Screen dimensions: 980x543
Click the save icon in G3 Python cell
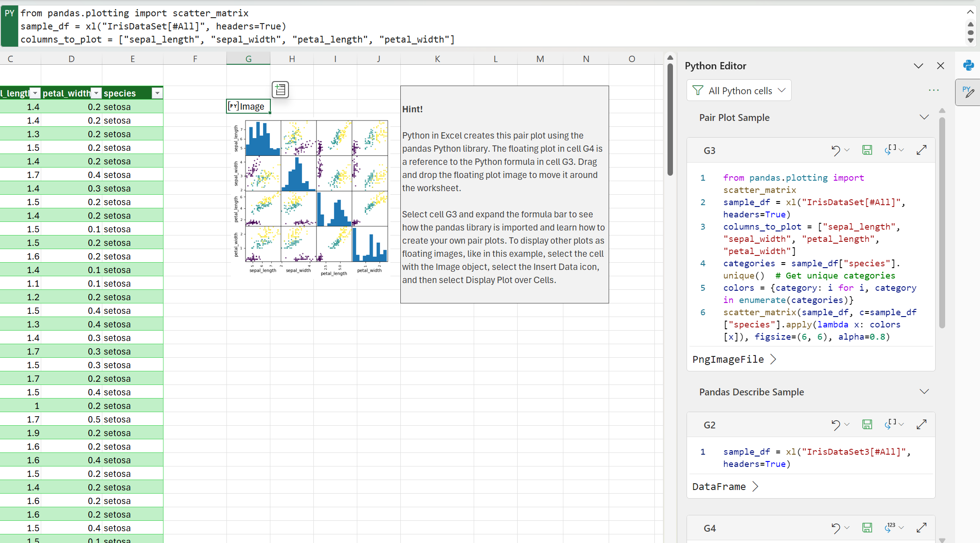tap(867, 150)
